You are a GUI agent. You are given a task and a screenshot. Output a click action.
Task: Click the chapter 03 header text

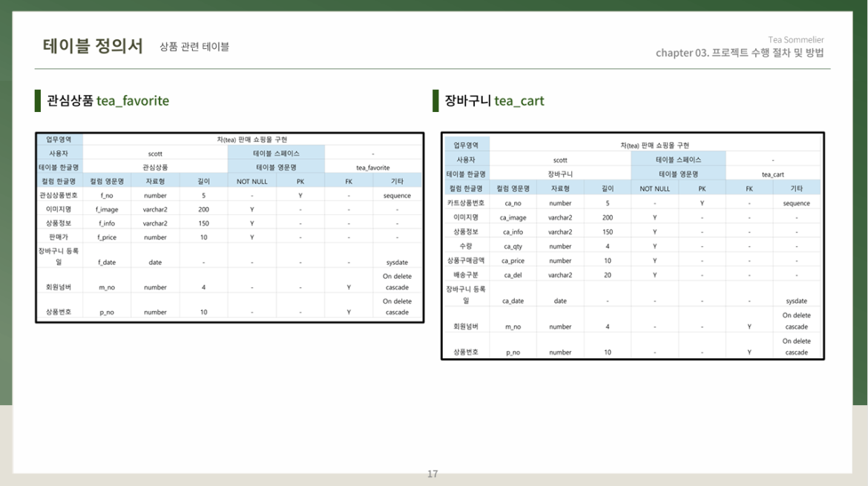point(740,53)
